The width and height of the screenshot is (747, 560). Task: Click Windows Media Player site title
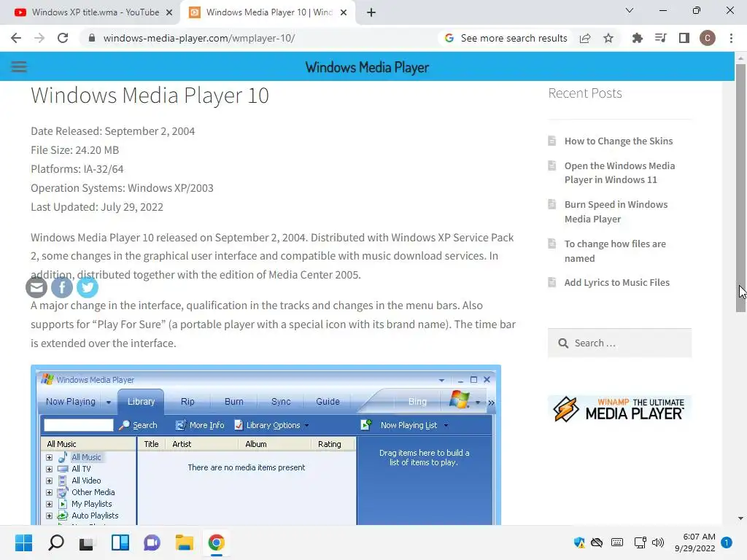tap(367, 67)
